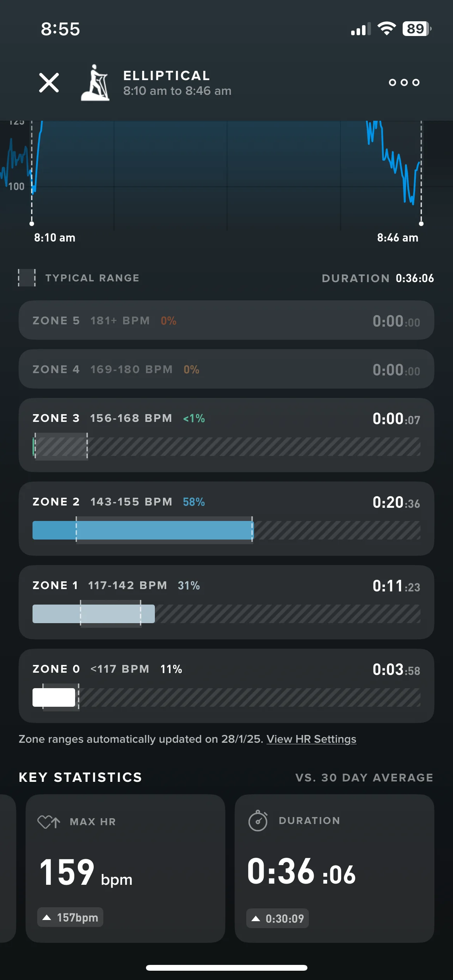The image size is (453, 980).
Task: Tap the Typical Range legend icon
Action: click(x=27, y=278)
